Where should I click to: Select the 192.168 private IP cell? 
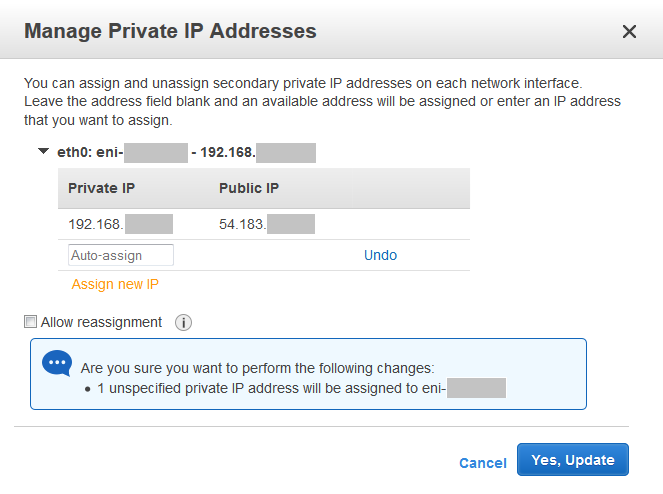121,224
